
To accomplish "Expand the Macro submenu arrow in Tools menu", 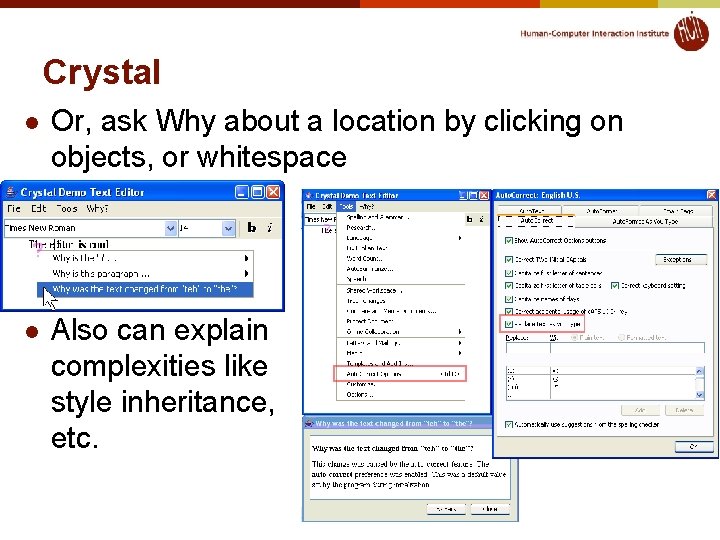I will pos(459,353).
